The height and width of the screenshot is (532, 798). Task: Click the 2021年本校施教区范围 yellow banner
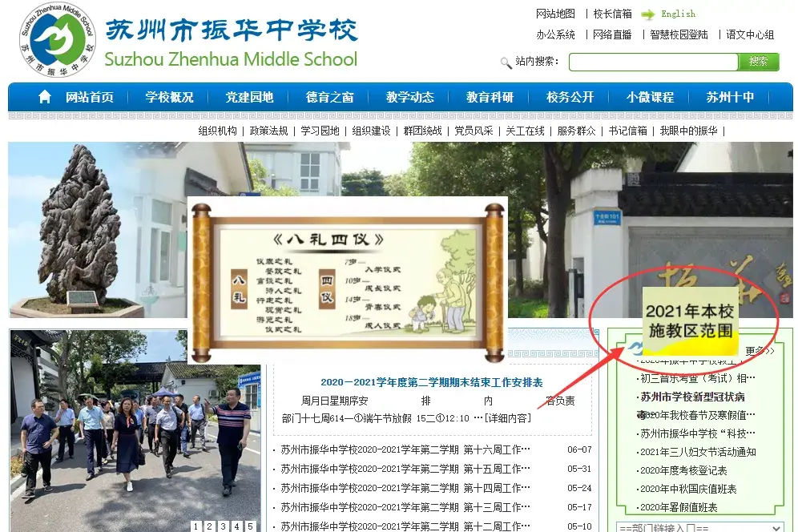[690, 320]
